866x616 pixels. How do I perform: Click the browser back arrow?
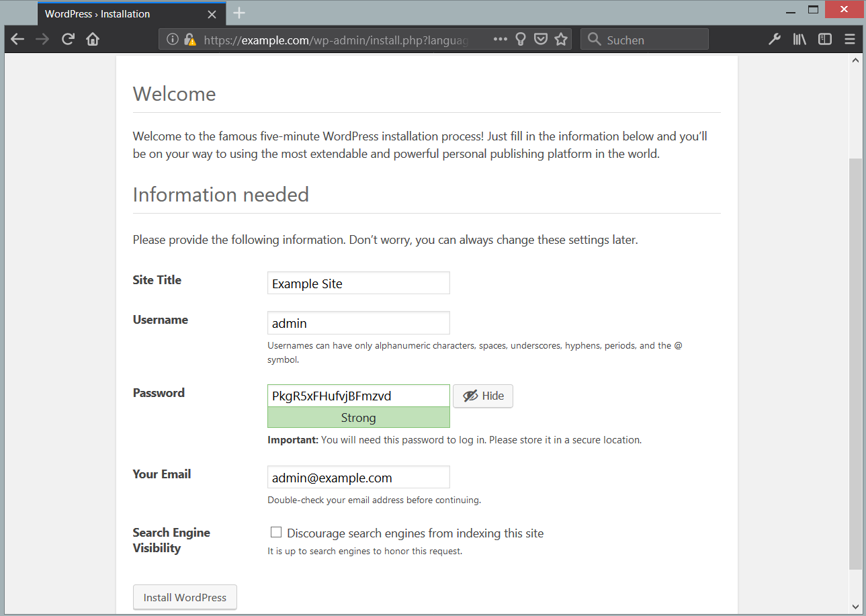point(17,40)
